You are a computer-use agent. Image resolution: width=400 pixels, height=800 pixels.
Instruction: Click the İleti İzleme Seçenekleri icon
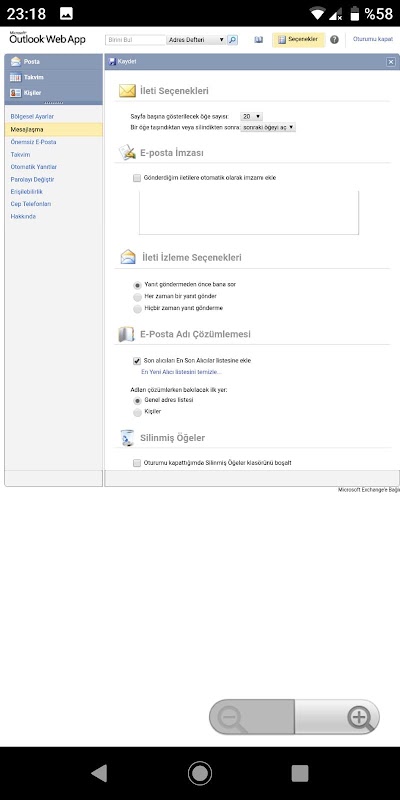(x=128, y=257)
